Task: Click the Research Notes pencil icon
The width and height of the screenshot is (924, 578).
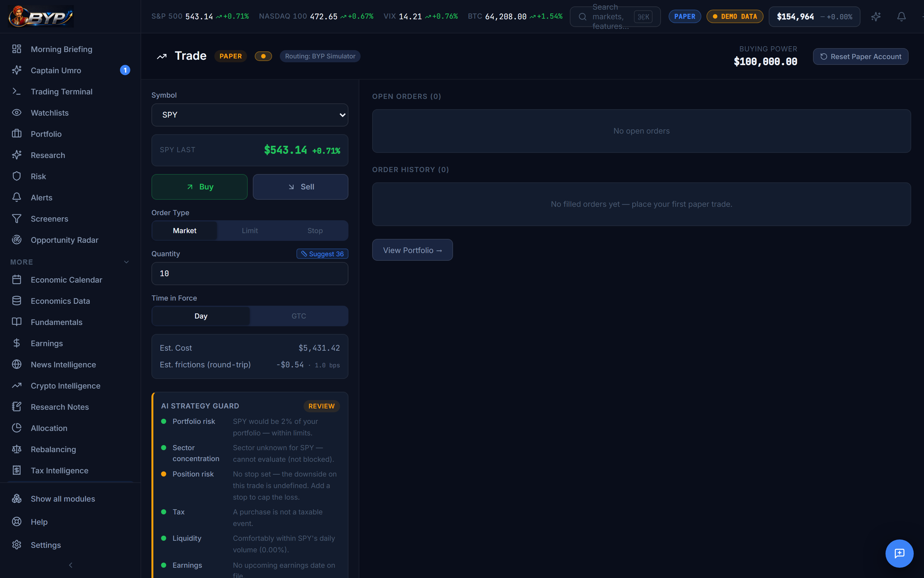Action: click(x=16, y=407)
